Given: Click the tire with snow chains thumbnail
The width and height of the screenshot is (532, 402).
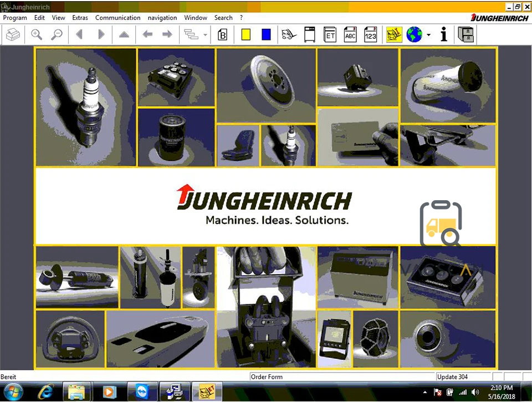Looking at the screenshot, I should coord(376,339).
